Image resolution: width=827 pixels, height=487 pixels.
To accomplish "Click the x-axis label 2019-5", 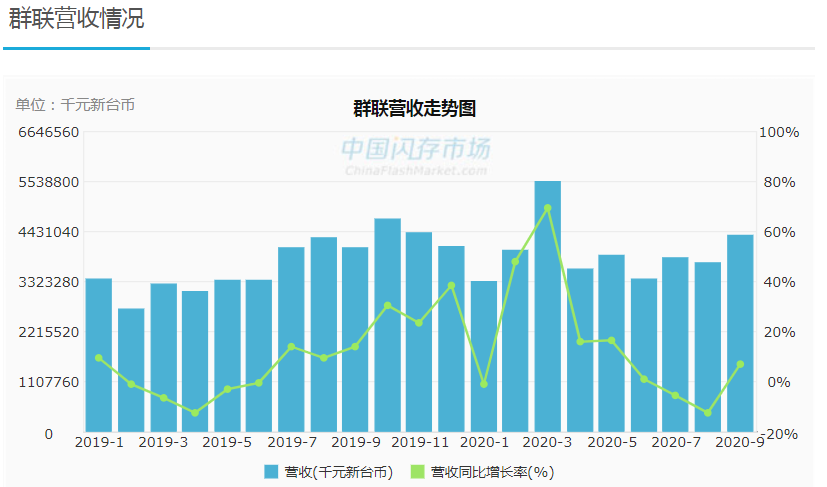I will [x=227, y=442].
